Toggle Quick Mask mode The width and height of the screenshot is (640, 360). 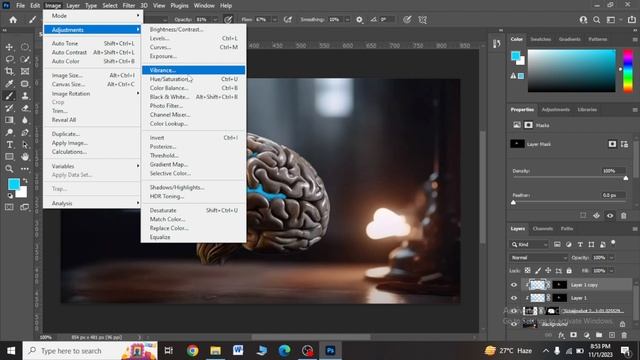[x=9, y=207]
